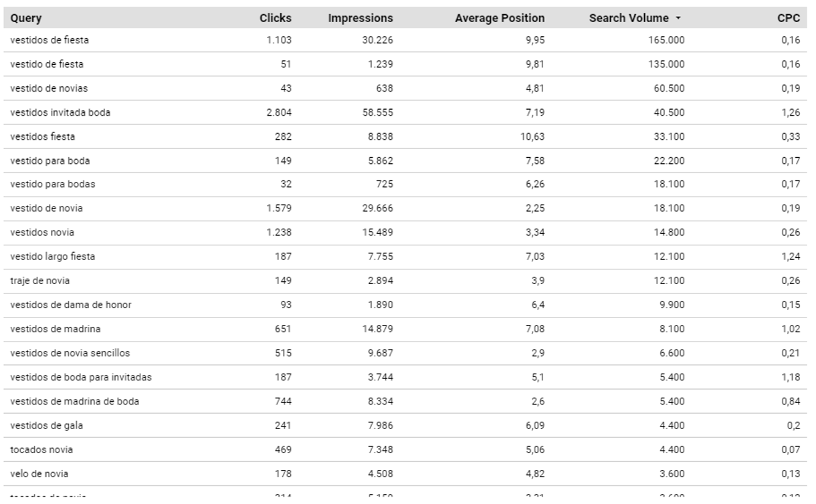Click the 'tocados novia' query cell
This screenshot has height=504, width=816.
(x=41, y=449)
